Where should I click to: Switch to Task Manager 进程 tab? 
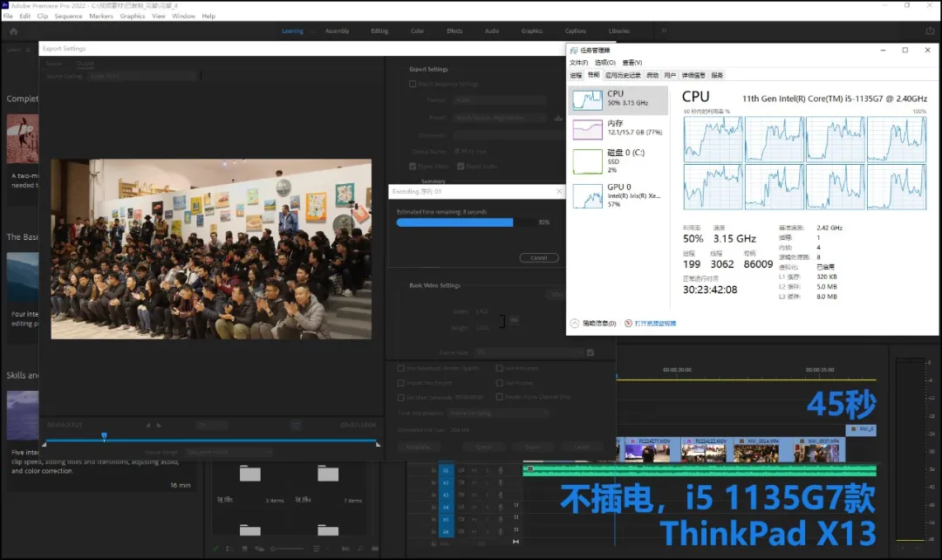pyautogui.click(x=576, y=75)
